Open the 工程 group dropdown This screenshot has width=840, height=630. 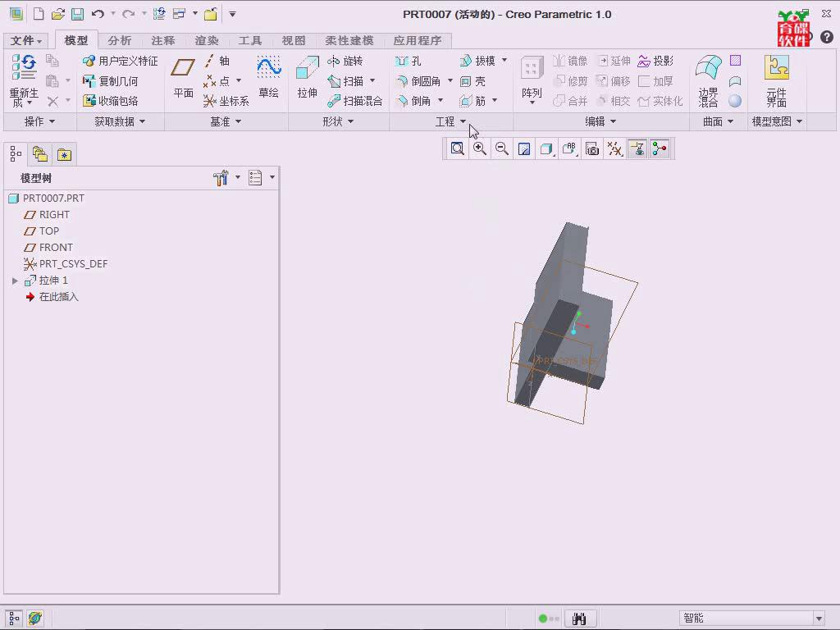(450, 121)
